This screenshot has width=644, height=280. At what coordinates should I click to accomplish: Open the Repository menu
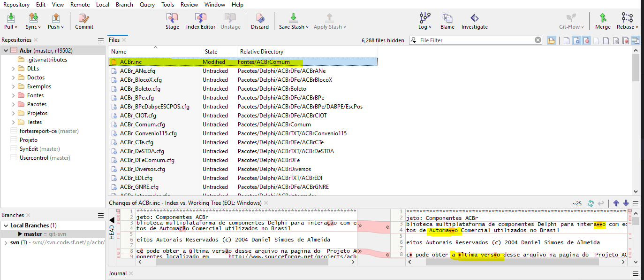(16, 5)
